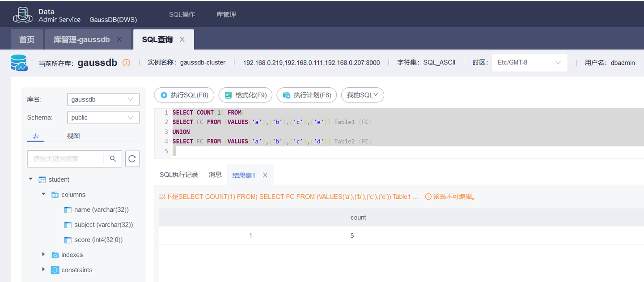Click the constraints icon under student table
The height and width of the screenshot is (282, 644).
tap(55, 269)
